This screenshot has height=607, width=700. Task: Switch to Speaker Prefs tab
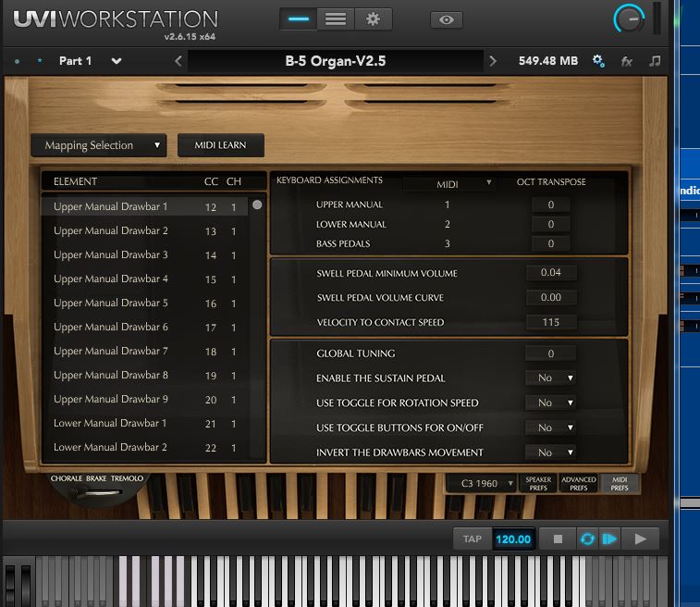pos(538,484)
